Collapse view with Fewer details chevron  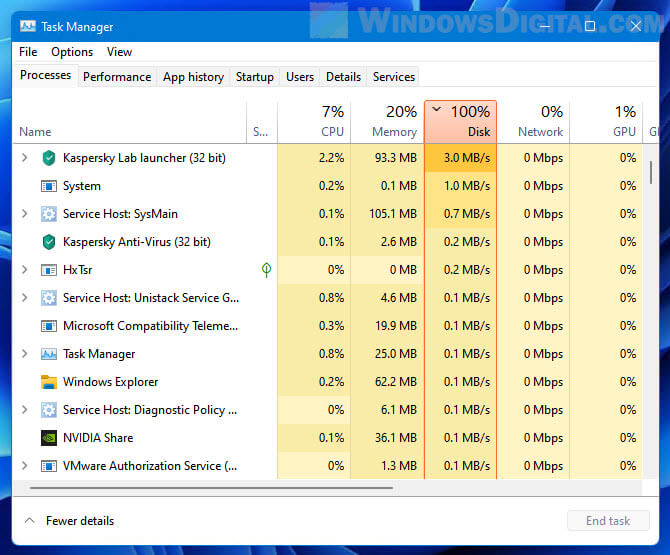click(29, 521)
